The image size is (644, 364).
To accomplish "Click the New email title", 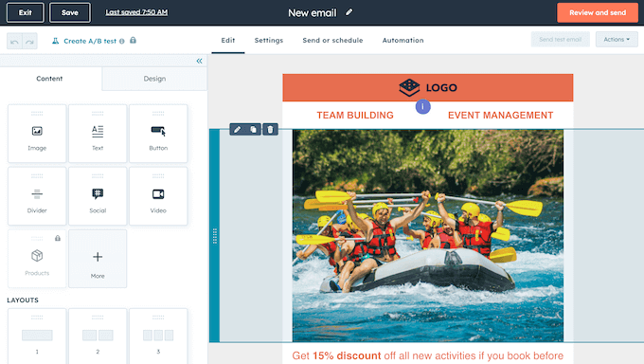I will point(313,12).
